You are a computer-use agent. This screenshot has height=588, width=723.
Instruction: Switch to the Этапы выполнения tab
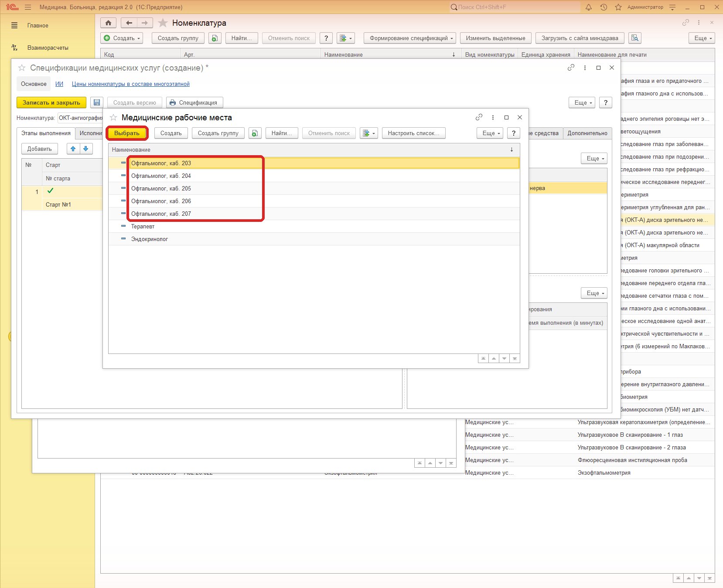46,133
